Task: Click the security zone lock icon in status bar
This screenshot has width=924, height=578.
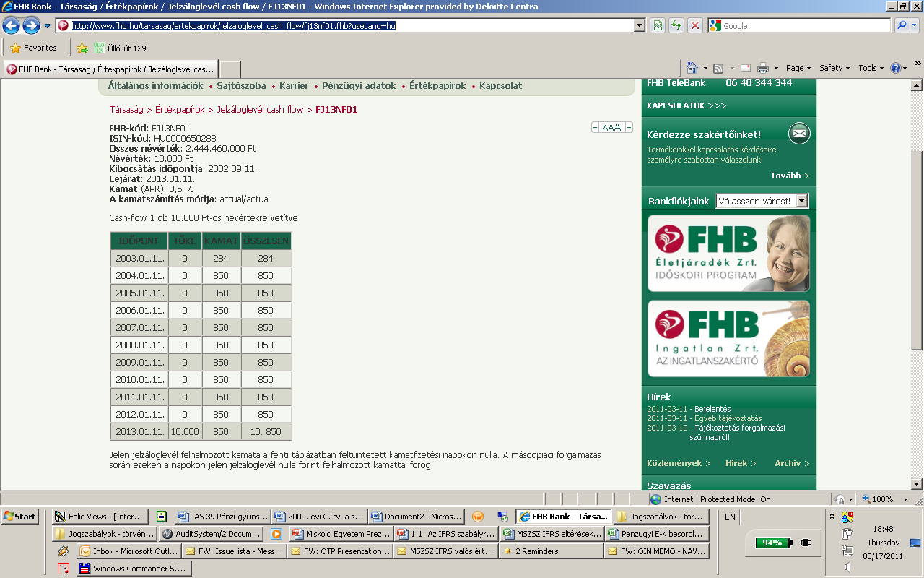Action: [x=840, y=499]
